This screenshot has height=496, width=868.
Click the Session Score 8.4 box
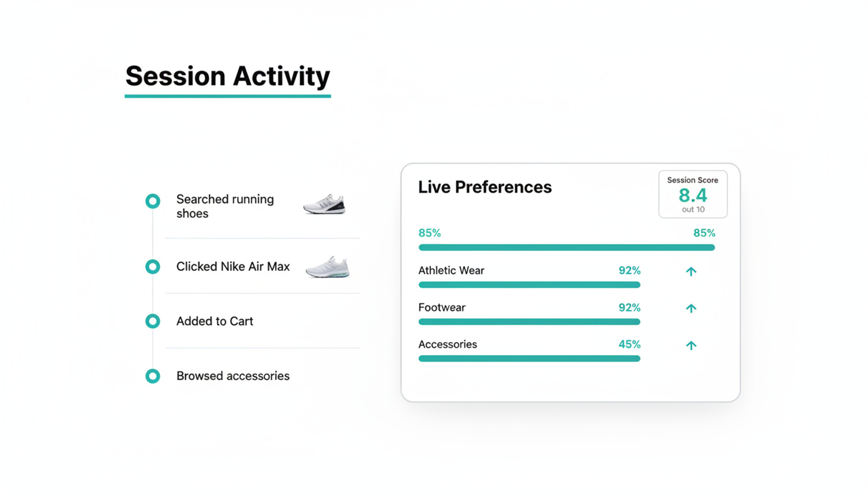click(x=692, y=194)
